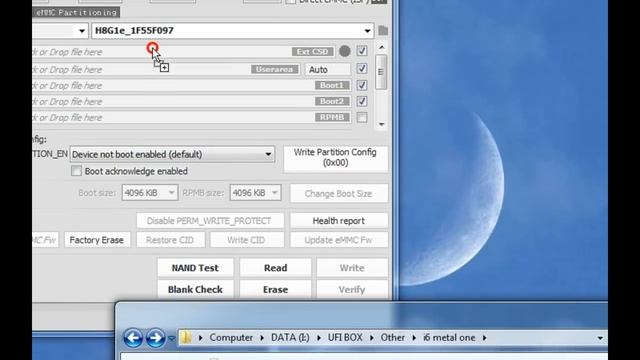Click the Write CID button

pyautogui.click(x=246, y=240)
